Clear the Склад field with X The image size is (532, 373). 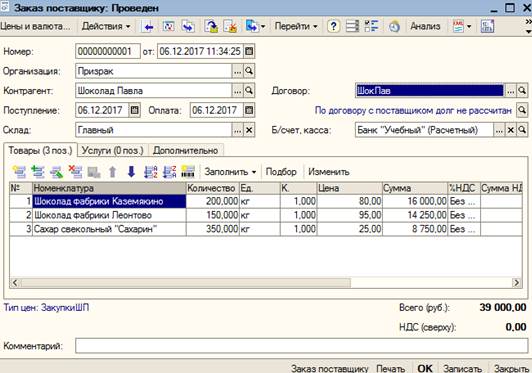click(x=249, y=130)
